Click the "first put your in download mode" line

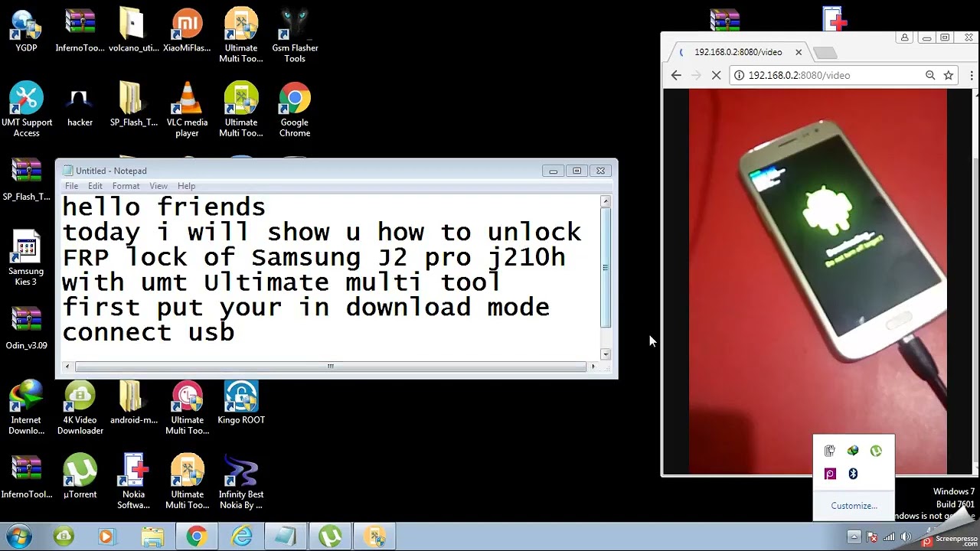coord(305,307)
